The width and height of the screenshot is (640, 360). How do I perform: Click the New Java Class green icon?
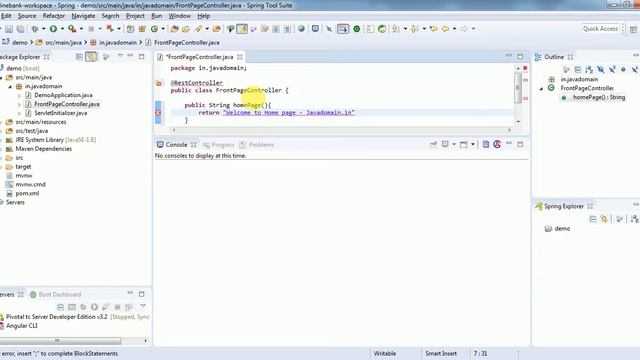(x=154, y=29)
